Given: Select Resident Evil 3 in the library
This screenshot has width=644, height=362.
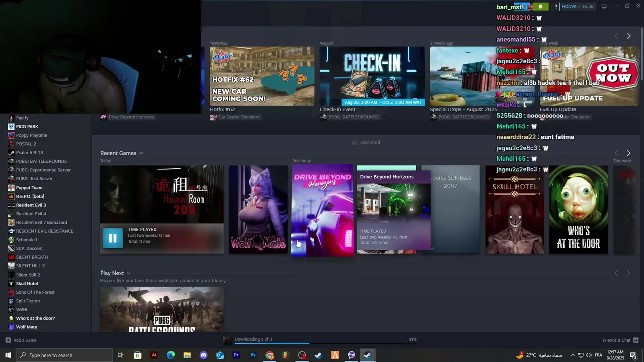Looking at the screenshot, I should pyautogui.click(x=31, y=205).
